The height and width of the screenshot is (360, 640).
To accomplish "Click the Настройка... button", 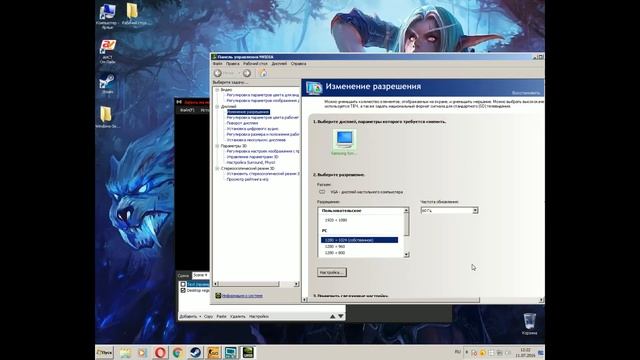I will pyautogui.click(x=332, y=272).
